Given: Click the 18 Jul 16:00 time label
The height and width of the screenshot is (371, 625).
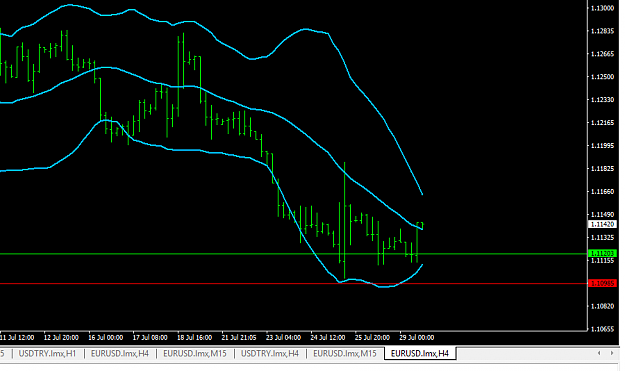Looking at the screenshot, I should [x=195, y=338].
